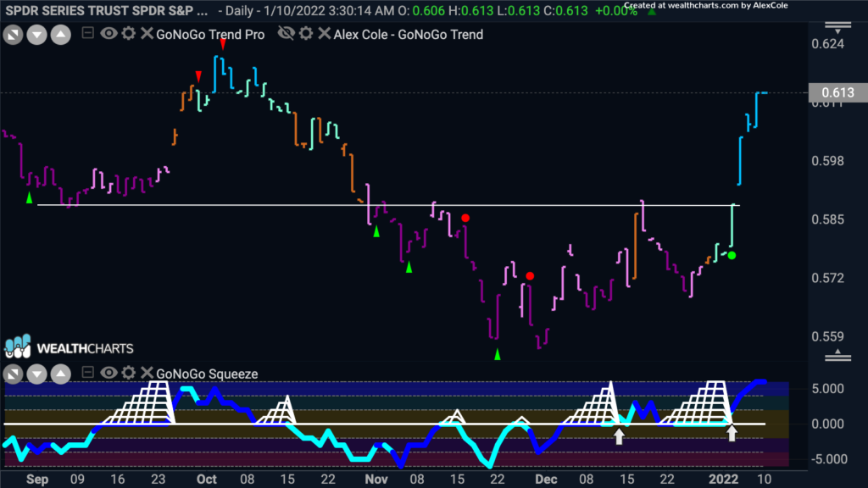The height and width of the screenshot is (488, 868).
Task: Click the 0.585 price axis label
Action: [828, 219]
